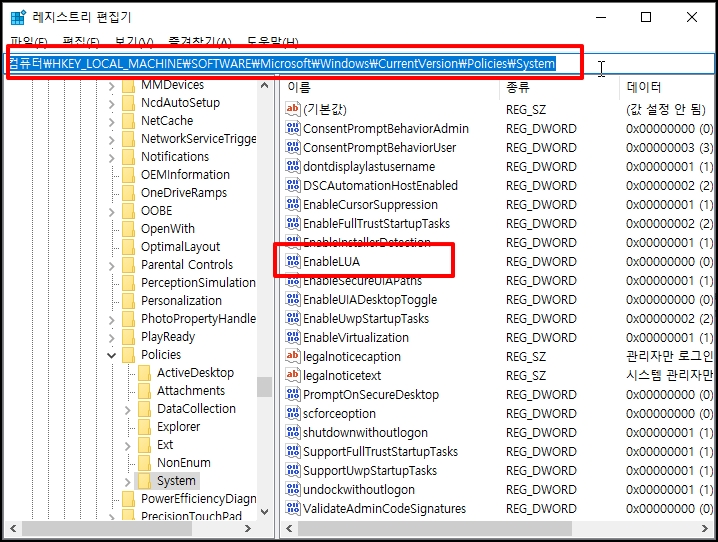Select the OpenWith key in tree

168,228
